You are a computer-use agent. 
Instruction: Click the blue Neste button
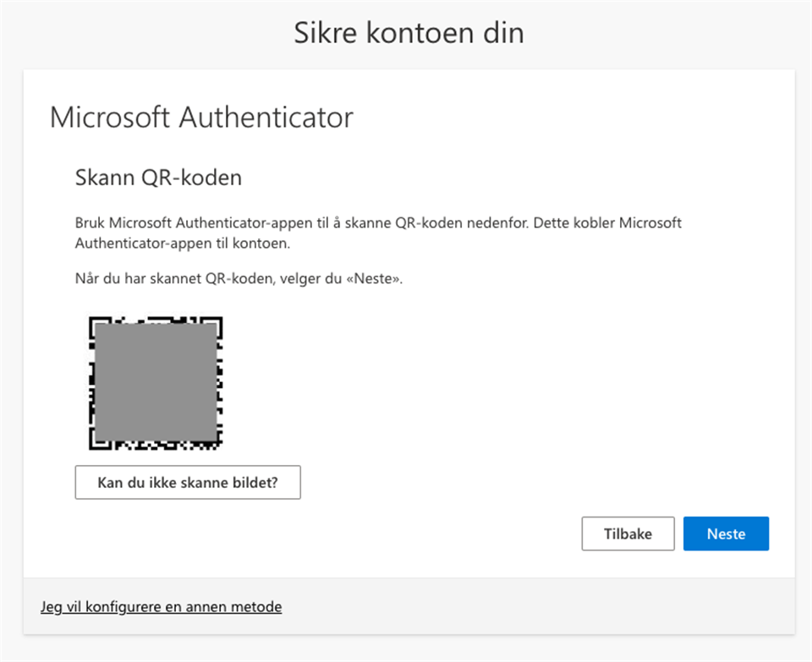tap(726, 533)
